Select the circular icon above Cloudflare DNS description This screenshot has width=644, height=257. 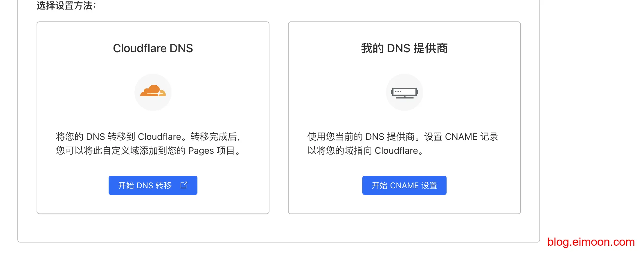pos(153,92)
